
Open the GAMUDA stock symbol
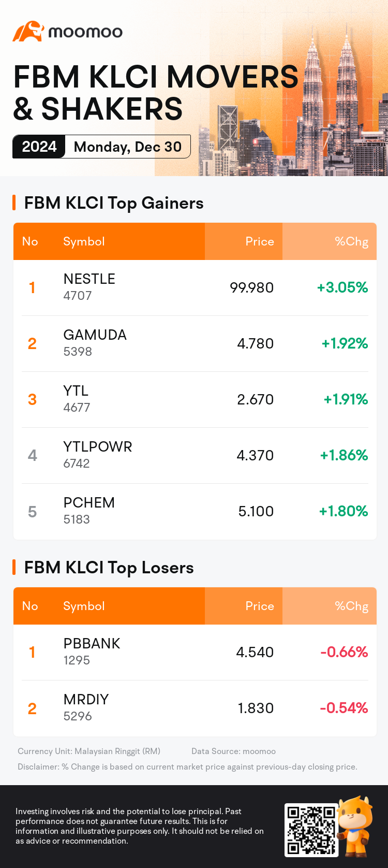[x=95, y=335]
